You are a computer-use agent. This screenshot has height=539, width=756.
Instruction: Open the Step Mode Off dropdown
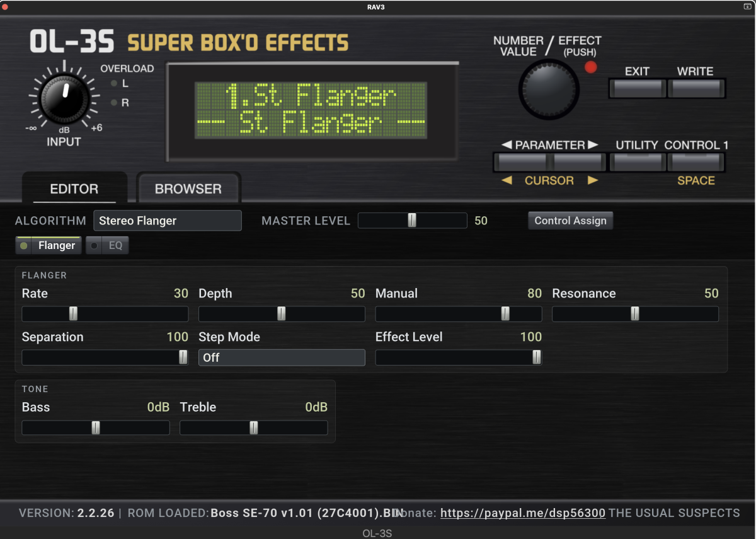pyautogui.click(x=282, y=357)
